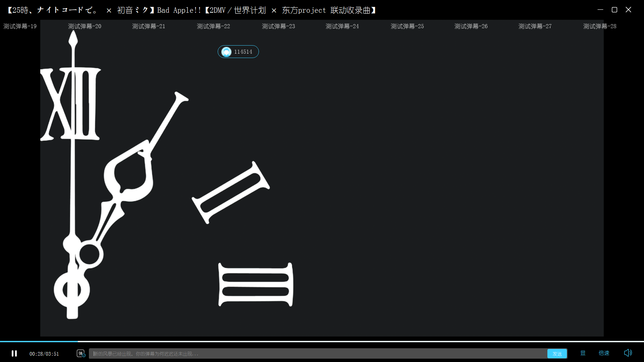Click danmaku text 测试弹幕-22
The image size is (644, 362).
(x=213, y=26)
